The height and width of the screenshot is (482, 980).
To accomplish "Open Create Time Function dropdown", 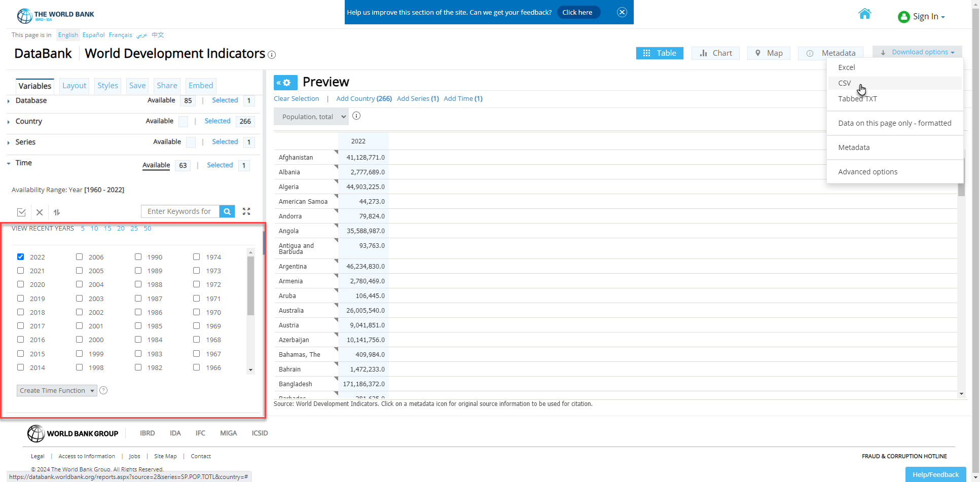I will click(x=57, y=391).
